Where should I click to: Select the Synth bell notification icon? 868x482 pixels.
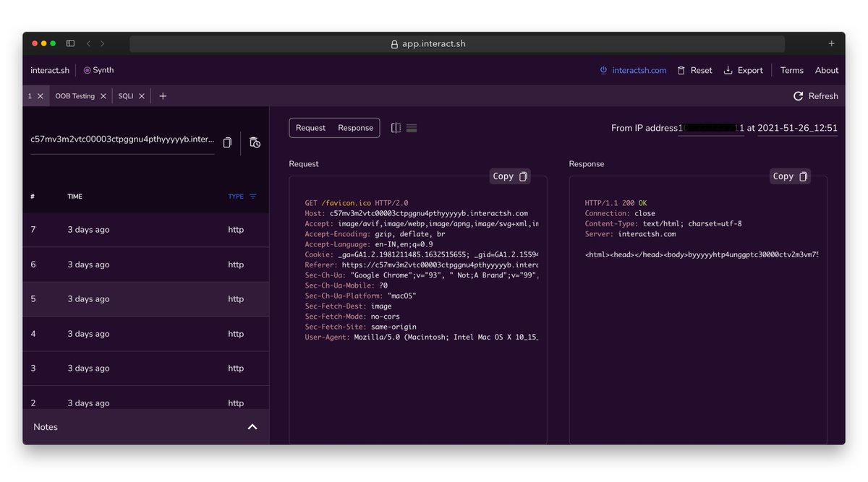click(x=87, y=69)
